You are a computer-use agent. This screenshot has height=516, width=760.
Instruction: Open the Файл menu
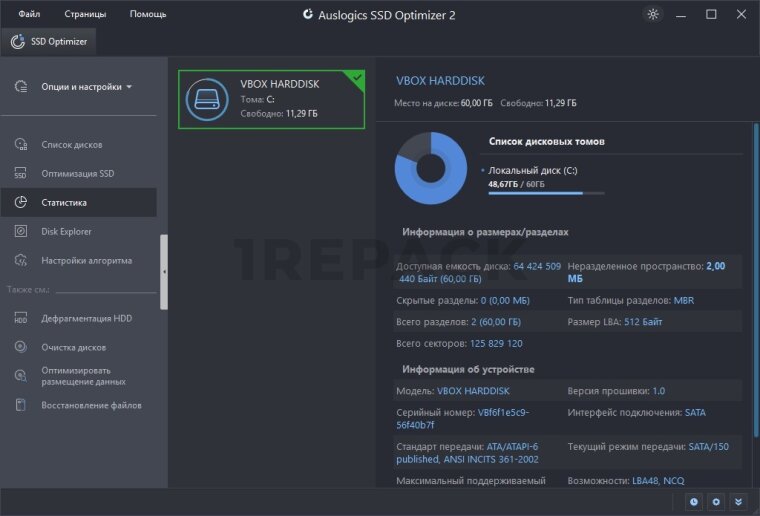[29, 14]
